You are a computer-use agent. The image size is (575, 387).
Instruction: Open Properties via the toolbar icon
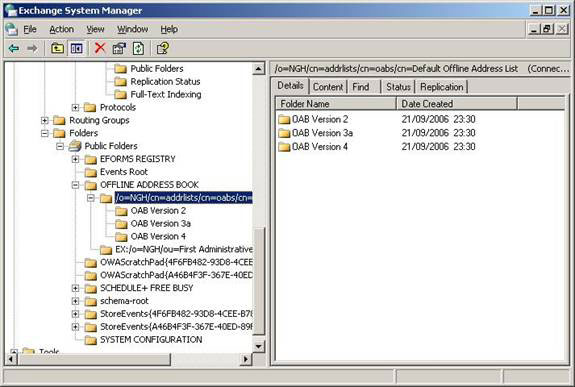point(119,48)
